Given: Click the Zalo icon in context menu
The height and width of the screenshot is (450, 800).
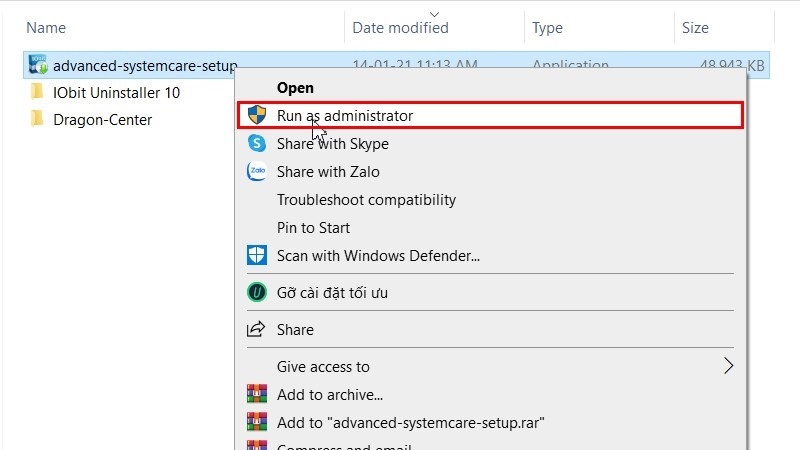Looking at the screenshot, I should 257,172.
